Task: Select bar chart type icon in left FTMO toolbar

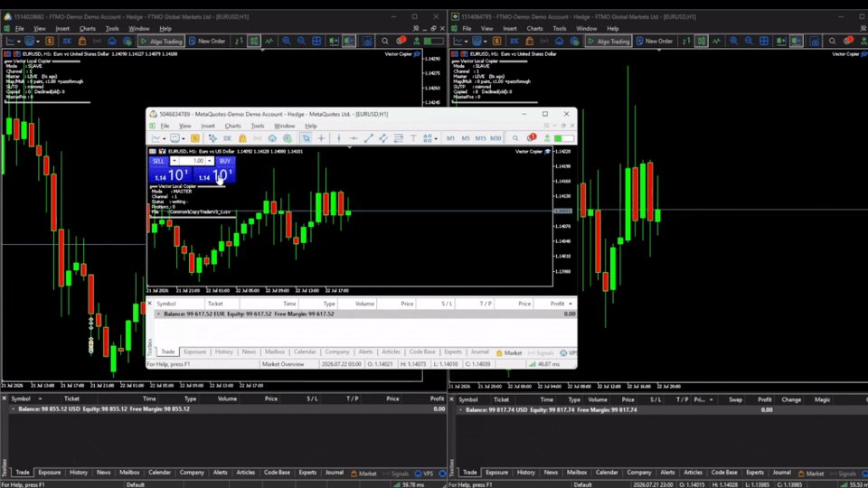Action: [x=239, y=41]
